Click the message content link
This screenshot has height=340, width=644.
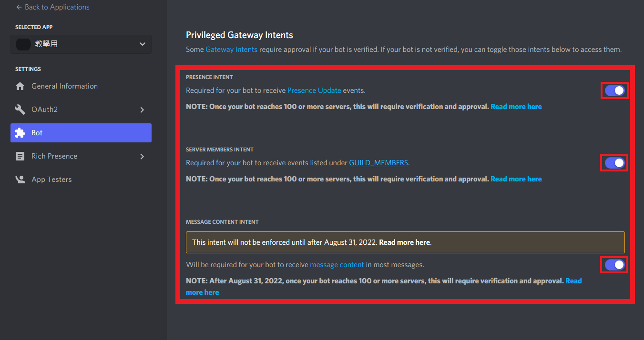(337, 265)
